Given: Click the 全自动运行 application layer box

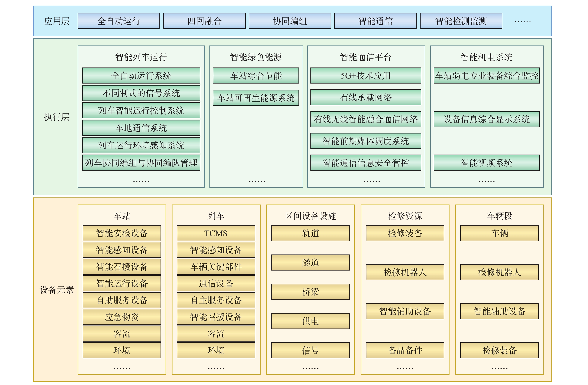Looking at the screenshot, I should point(119,21).
